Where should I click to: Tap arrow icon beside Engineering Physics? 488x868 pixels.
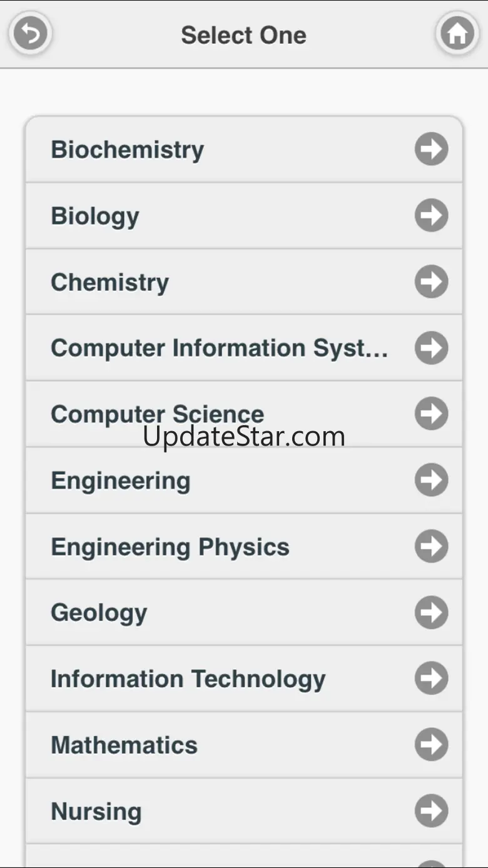[431, 546]
